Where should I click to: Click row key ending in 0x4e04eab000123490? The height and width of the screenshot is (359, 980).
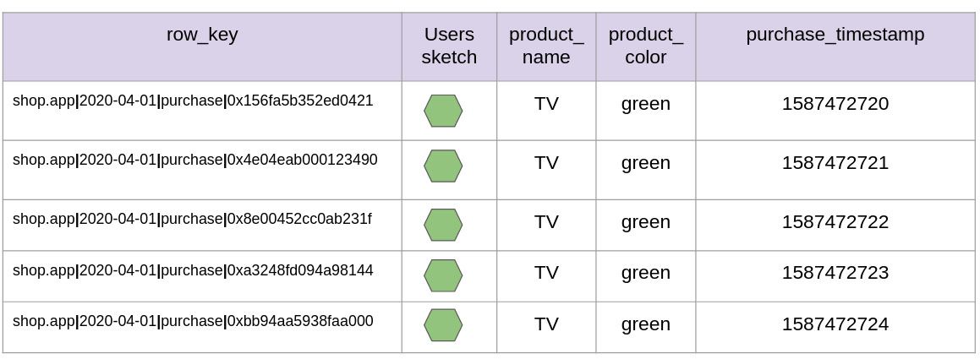(195, 160)
